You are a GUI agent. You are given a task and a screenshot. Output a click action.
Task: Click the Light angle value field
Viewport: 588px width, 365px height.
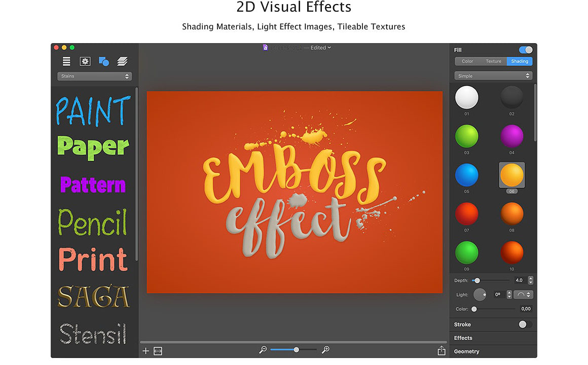click(498, 295)
